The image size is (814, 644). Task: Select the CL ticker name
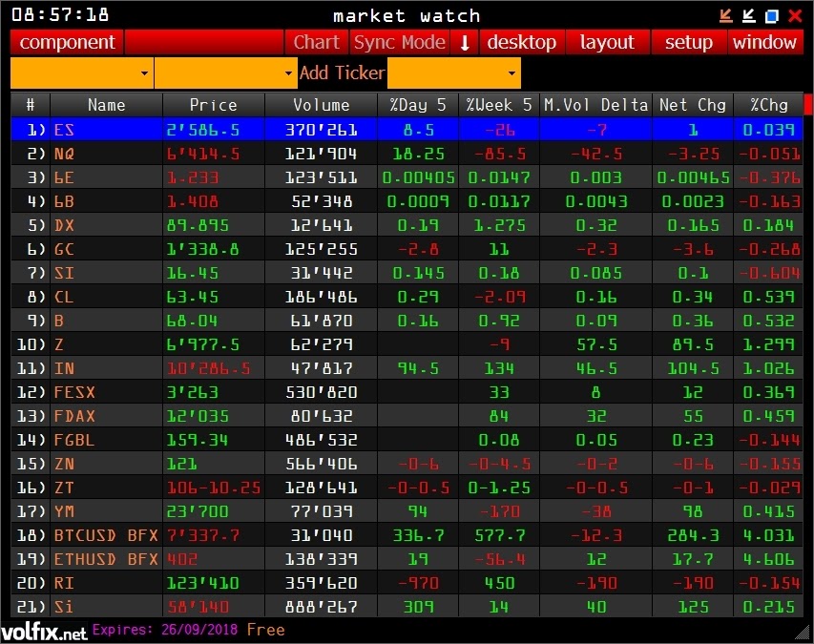64,297
